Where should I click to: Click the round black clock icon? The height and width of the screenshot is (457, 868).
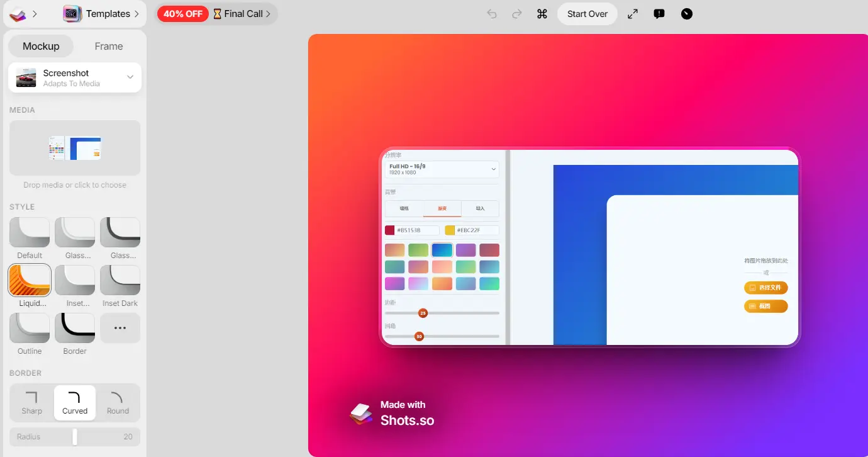coord(687,14)
